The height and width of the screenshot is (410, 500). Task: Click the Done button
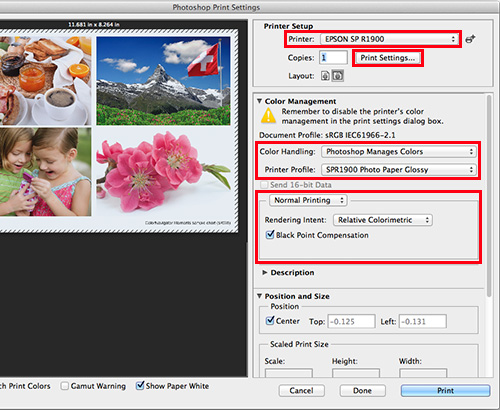click(362, 391)
